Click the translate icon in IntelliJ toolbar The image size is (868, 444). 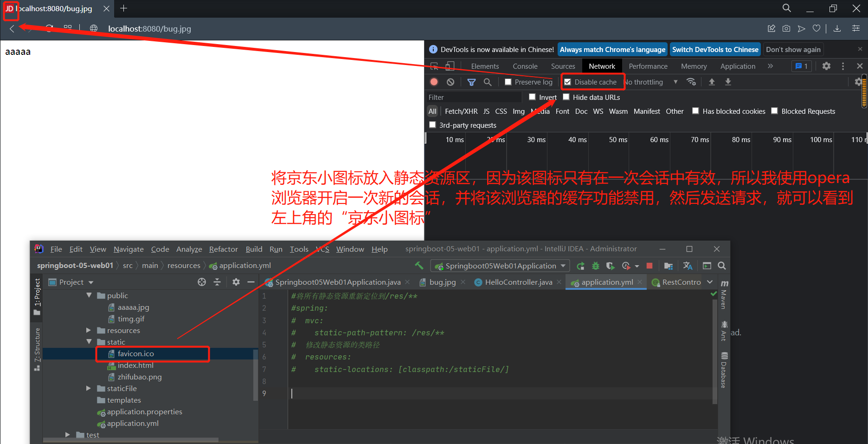pos(688,266)
